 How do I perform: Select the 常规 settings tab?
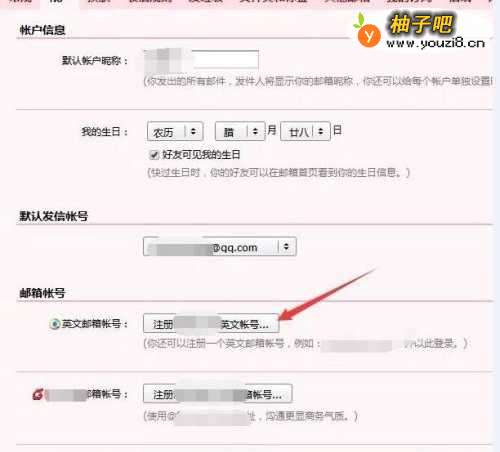21,1
